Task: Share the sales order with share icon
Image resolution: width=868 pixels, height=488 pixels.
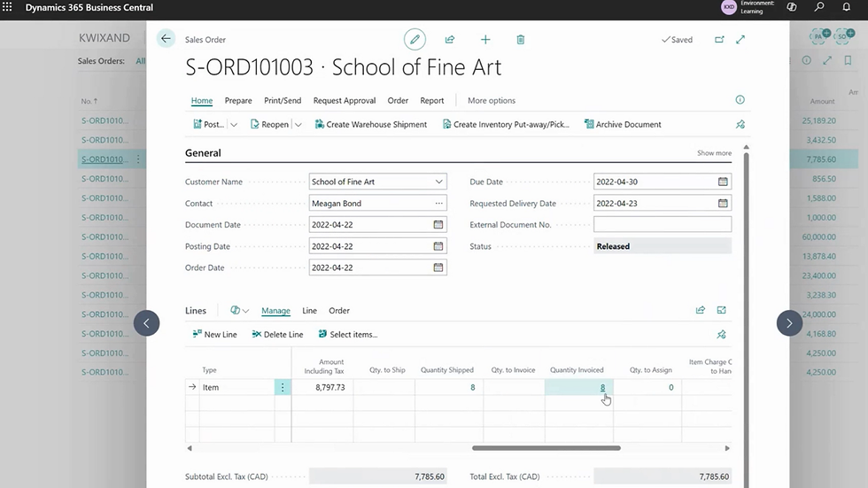Action: point(450,39)
